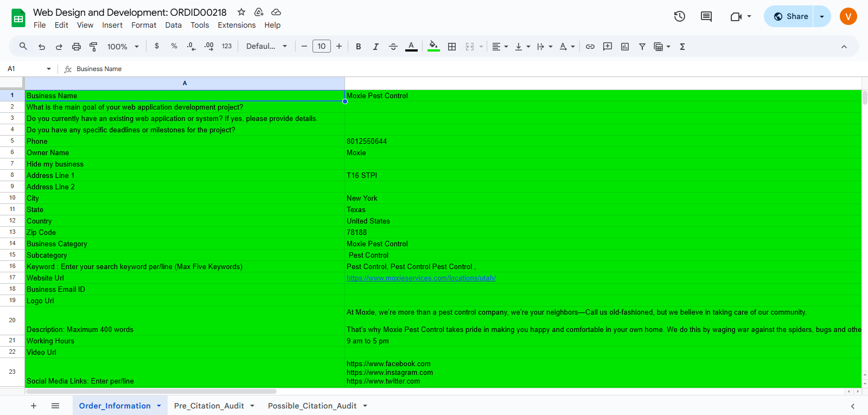
Task: Open text rotation dropdown
Action: [567, 47]
